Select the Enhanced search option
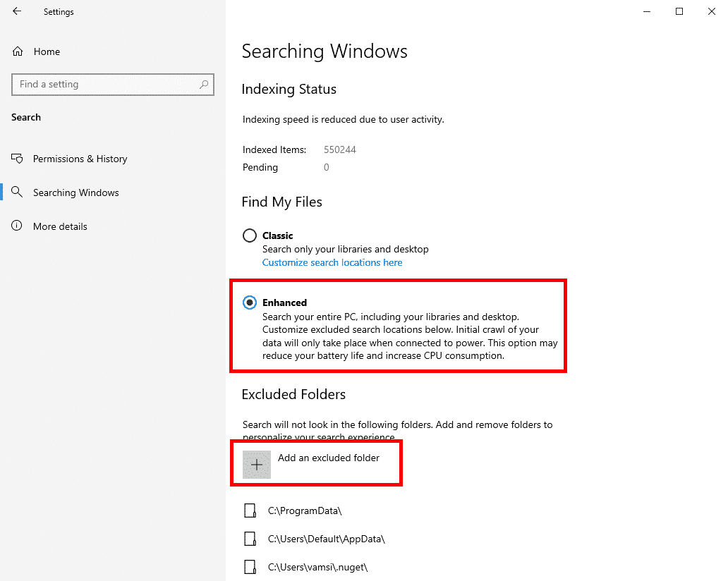This screenshot has height=581, width=728. click(x=249, y=302)
